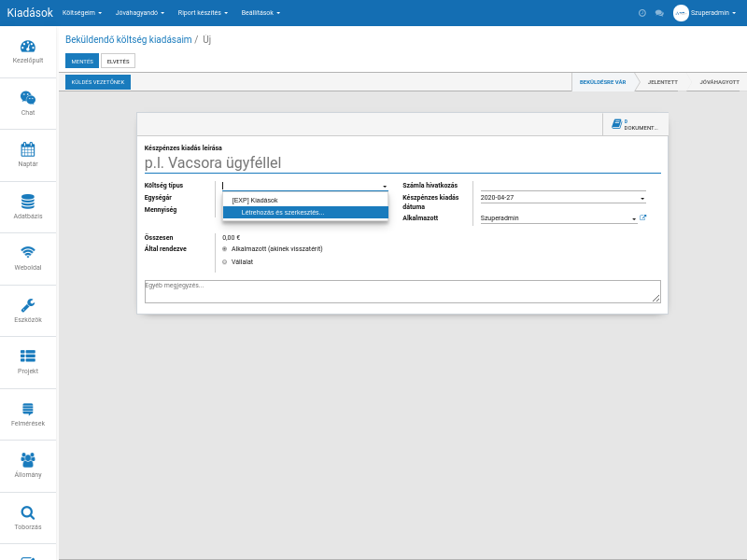This screenshot has width=747, height=560.
Task: Open the Chat app in sidebar
Action: click(x=28, y=98)
